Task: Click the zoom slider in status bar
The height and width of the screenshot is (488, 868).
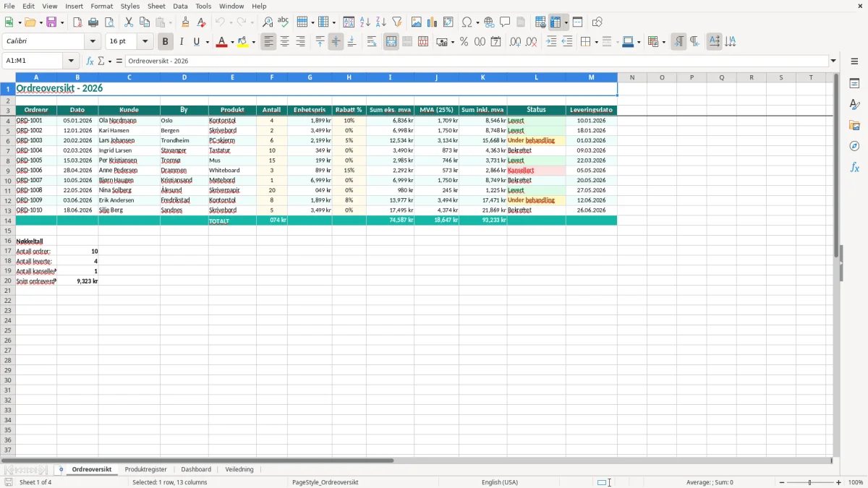Action: click(809, 482)
